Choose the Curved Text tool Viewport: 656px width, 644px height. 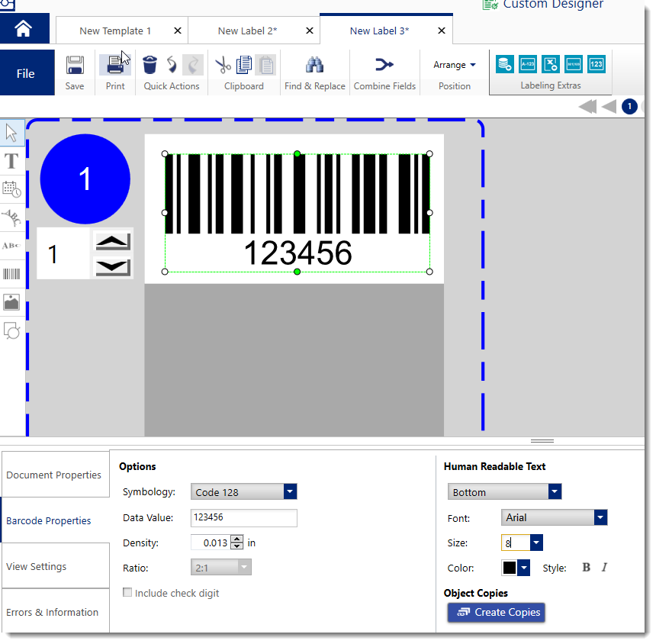tap(11, 217)
